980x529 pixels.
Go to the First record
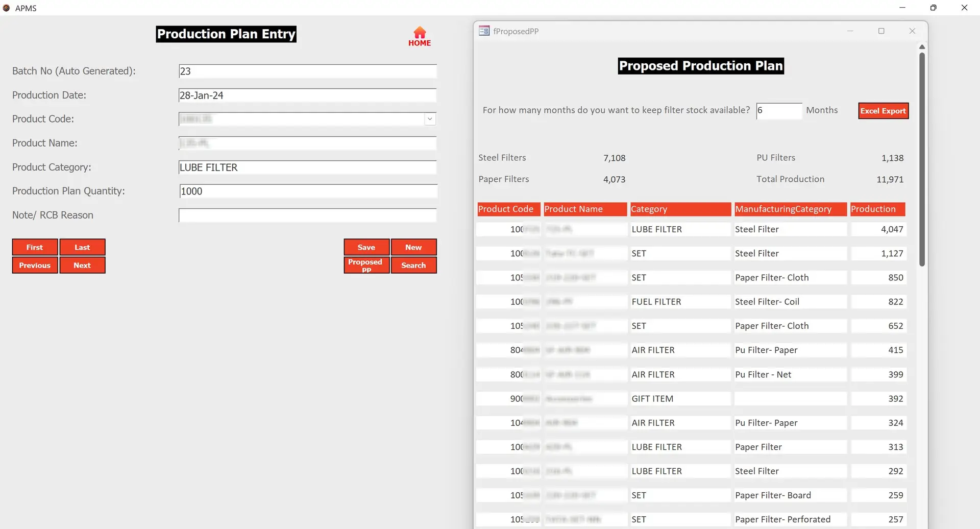point(35,247)
